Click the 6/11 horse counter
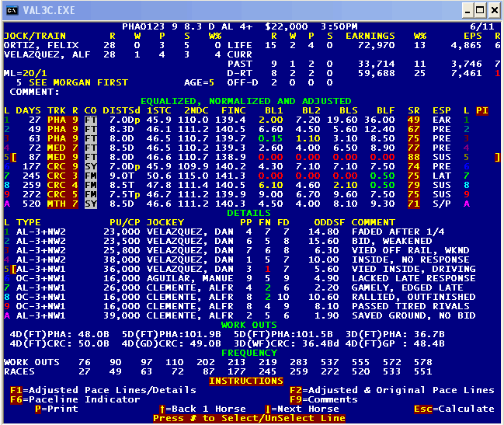This screenshot has height=425, width=504. (481, 26)
